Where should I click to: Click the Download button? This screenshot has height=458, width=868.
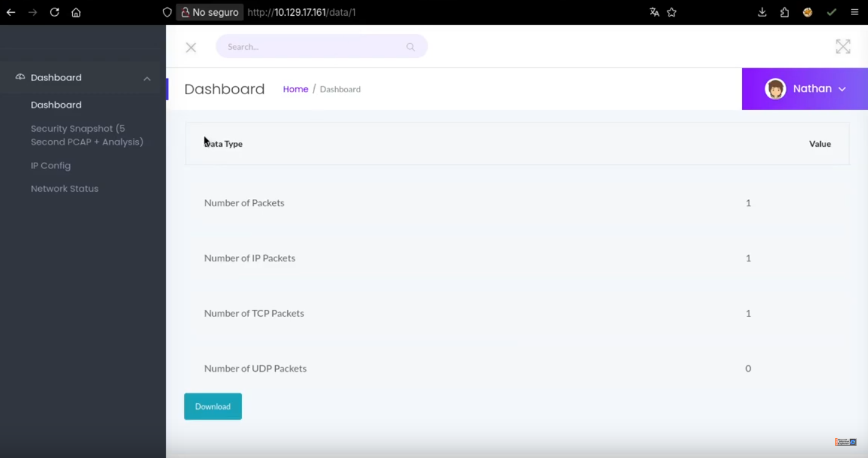tap(213, 406)
